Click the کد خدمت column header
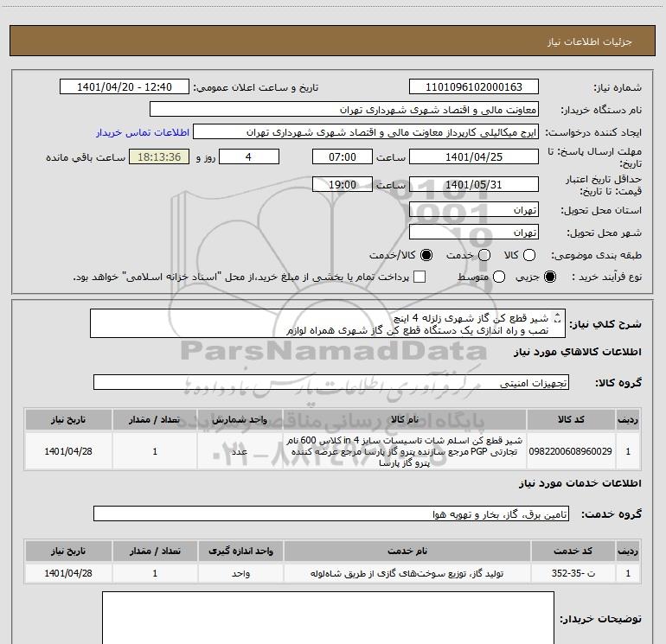Image resolution: width=666 pixels, height=644 pixels. pyautogui.click(x=573, y=551)
